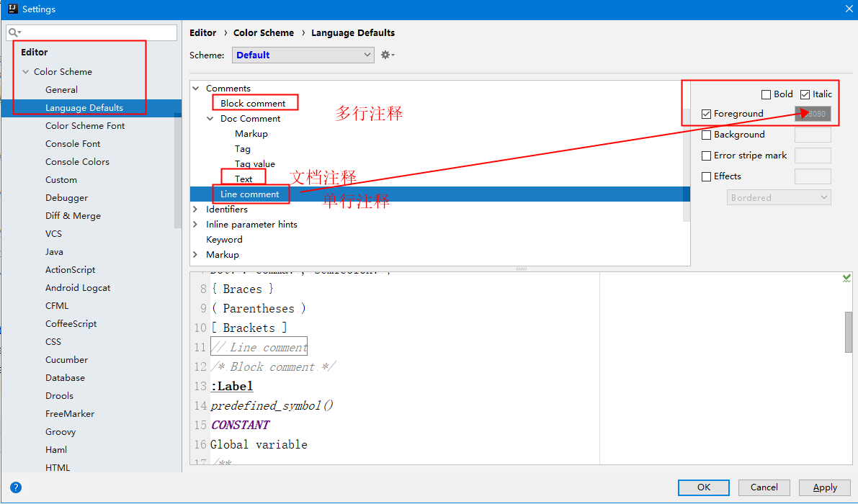Collapse the Doc Comment group

[210, 119]
